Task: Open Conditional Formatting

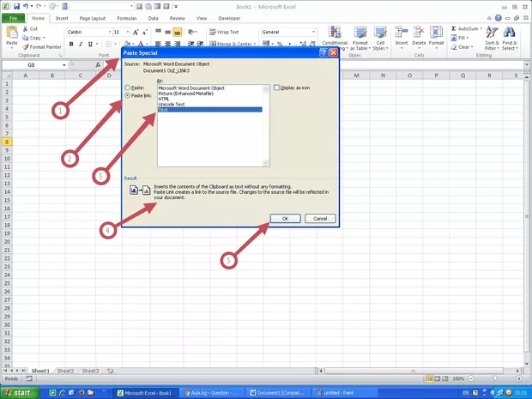Action: (335, 38)
